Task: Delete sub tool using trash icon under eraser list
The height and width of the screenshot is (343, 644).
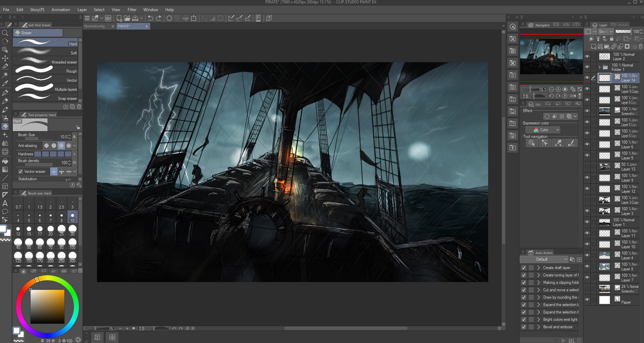Action: pyautogui.click(x=79, y=107)
